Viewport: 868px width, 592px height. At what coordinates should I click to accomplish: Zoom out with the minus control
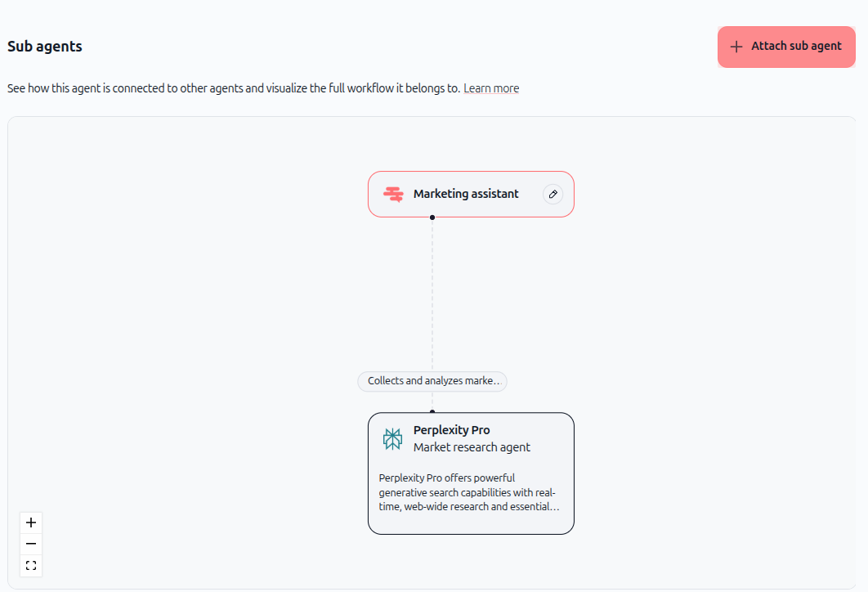[31, 544]
